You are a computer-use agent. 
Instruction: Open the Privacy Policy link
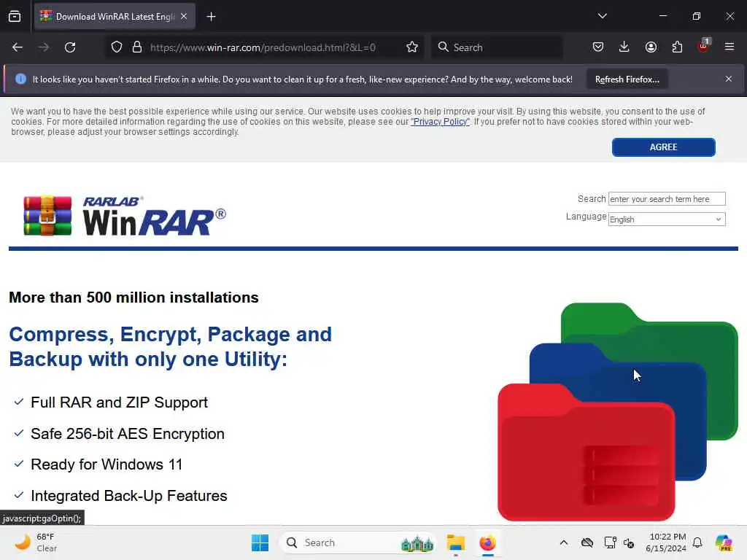[x=440, y=122]
